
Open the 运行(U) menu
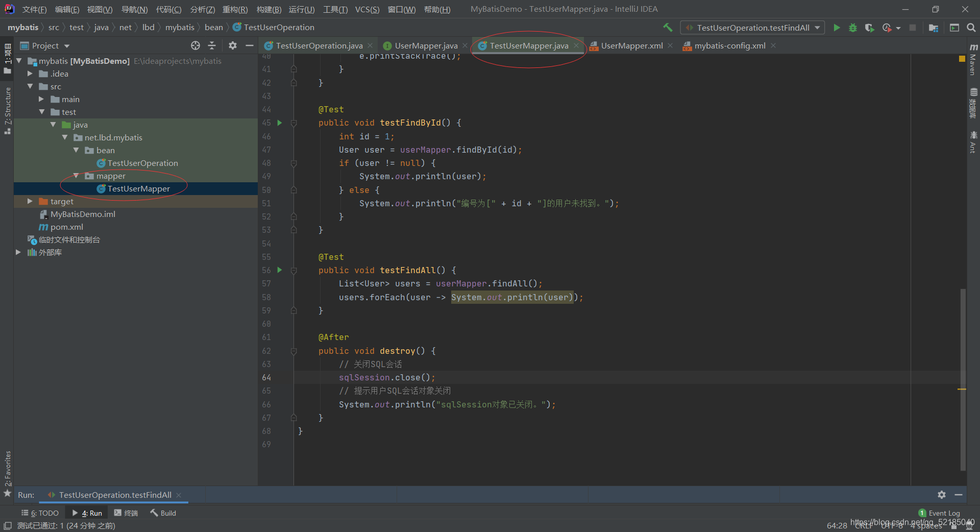(x=302, y=10)
